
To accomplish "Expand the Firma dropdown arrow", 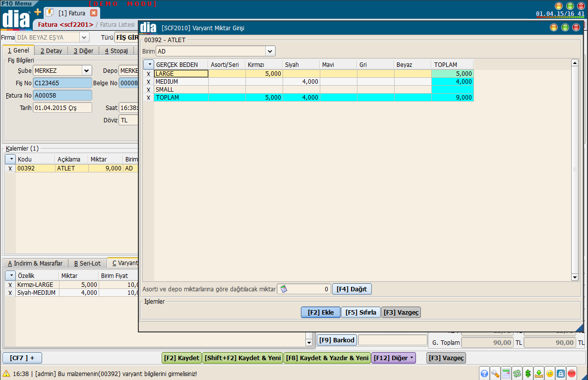I will coord(84,38).
